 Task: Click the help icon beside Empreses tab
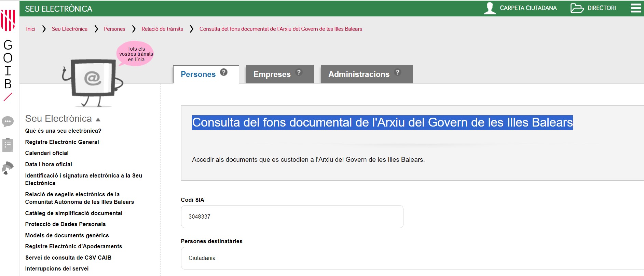pyautogui.click(x=299, y=72)
